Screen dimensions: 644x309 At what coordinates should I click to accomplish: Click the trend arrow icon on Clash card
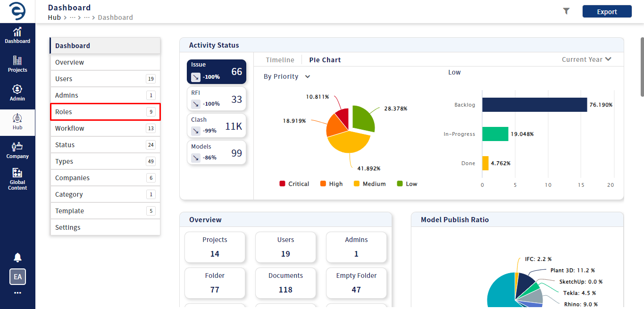[196, 131]
